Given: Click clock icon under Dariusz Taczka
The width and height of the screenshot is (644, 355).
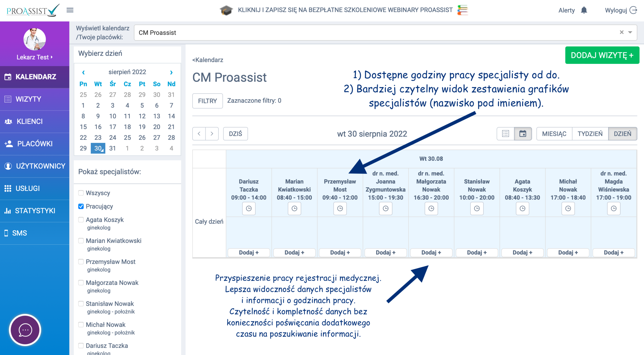Looking at the screenshot, I should (249, 208).
